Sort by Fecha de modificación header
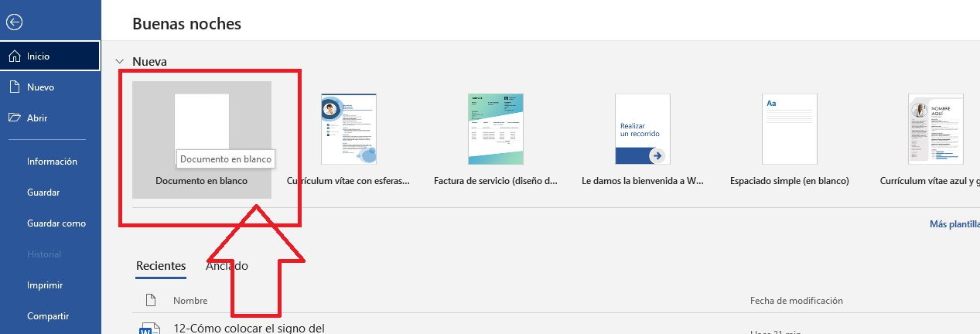 click(797, 301)
